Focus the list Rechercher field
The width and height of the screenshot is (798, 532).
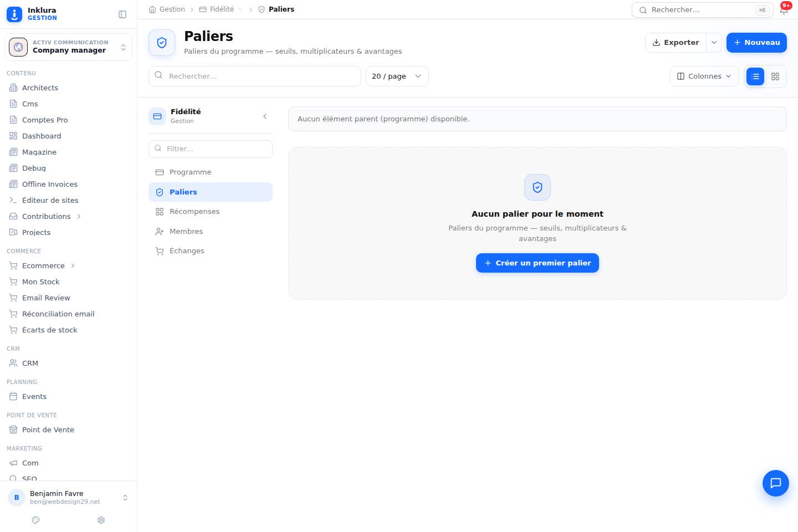coord(254,76)
